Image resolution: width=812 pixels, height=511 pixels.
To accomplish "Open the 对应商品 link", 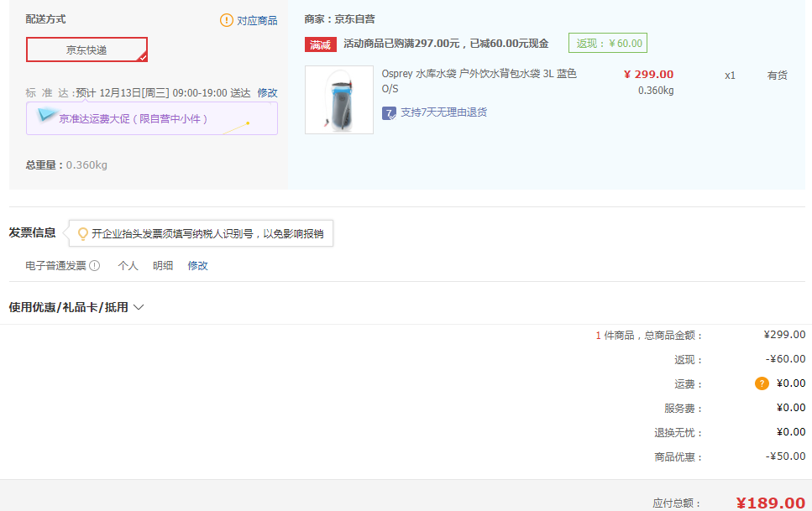I will point(257,21).
